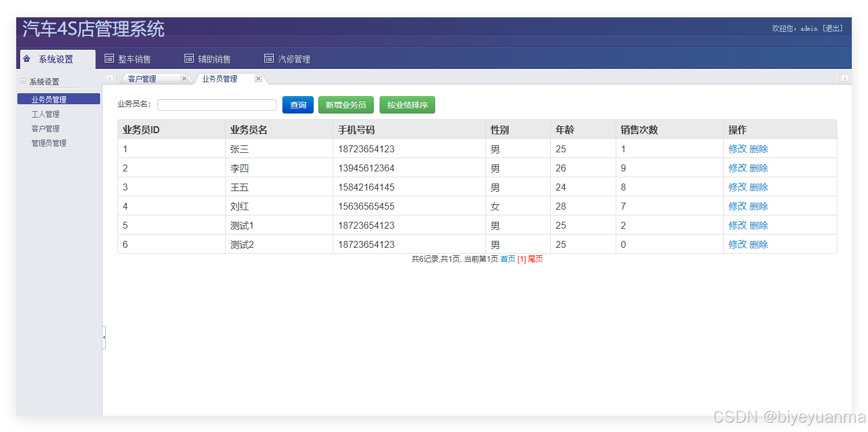Open 管理员管理 from the sidebar
The height and width of the screenshot is (432, 868).
click(x=48, y=142)
